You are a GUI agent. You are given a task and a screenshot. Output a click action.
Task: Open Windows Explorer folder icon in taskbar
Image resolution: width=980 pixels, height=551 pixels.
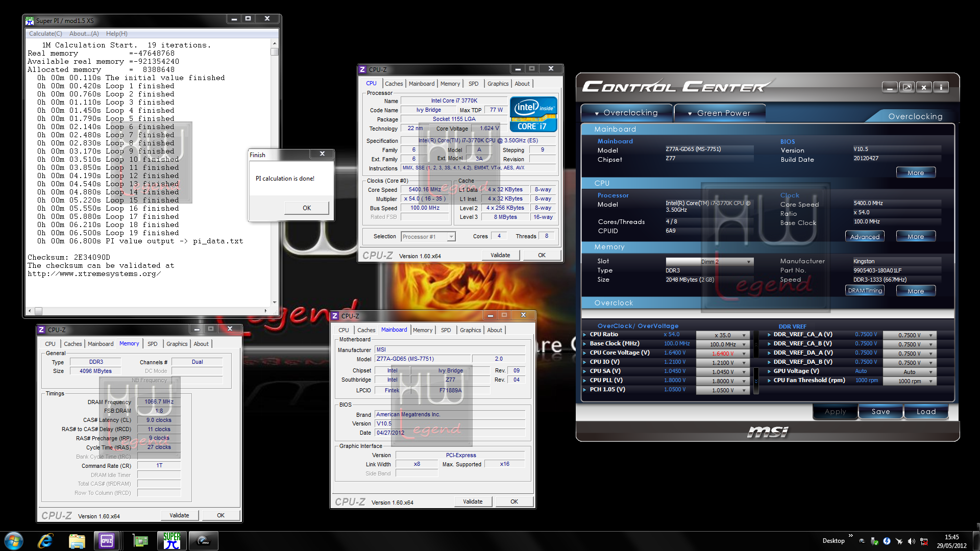77,541
